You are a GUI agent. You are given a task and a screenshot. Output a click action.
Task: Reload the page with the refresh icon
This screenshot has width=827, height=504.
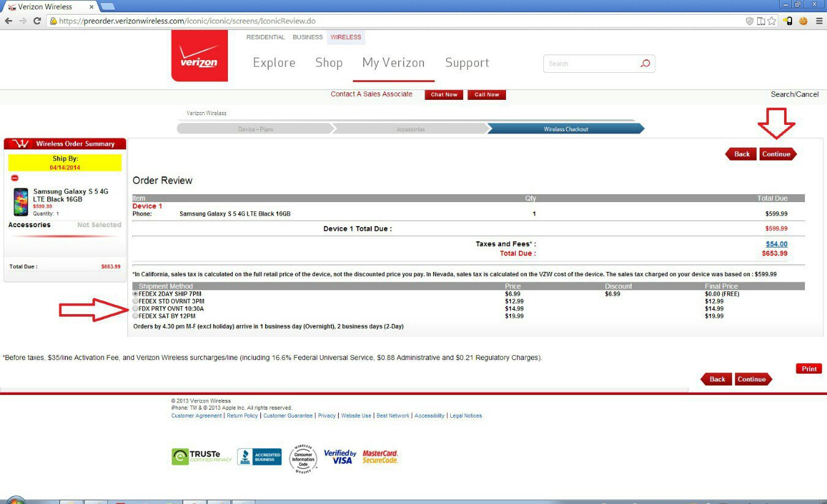click(x=37, y=21)
